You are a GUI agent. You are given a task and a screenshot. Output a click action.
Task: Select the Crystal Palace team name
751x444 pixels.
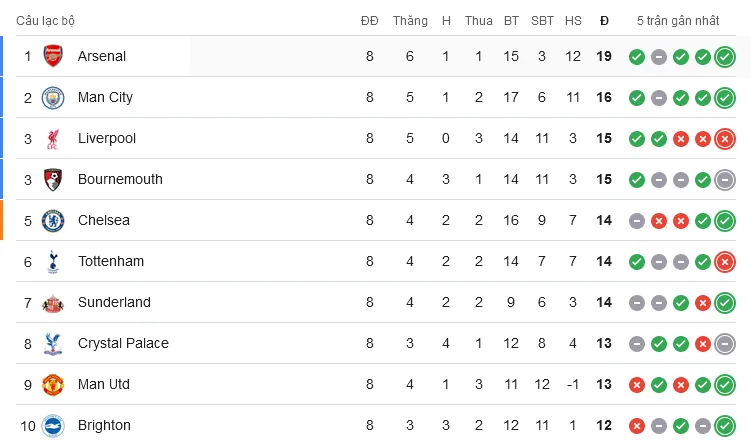click(123, 343)
